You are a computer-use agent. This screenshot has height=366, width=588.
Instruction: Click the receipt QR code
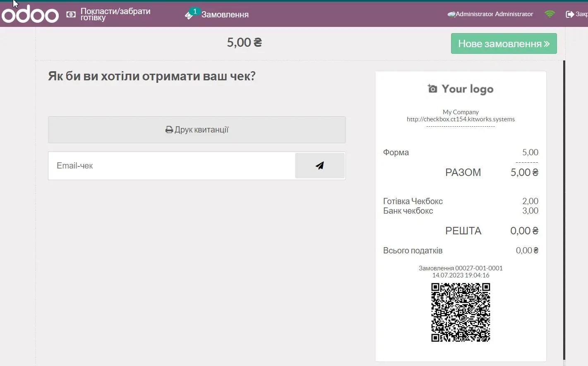pos(461,312)
